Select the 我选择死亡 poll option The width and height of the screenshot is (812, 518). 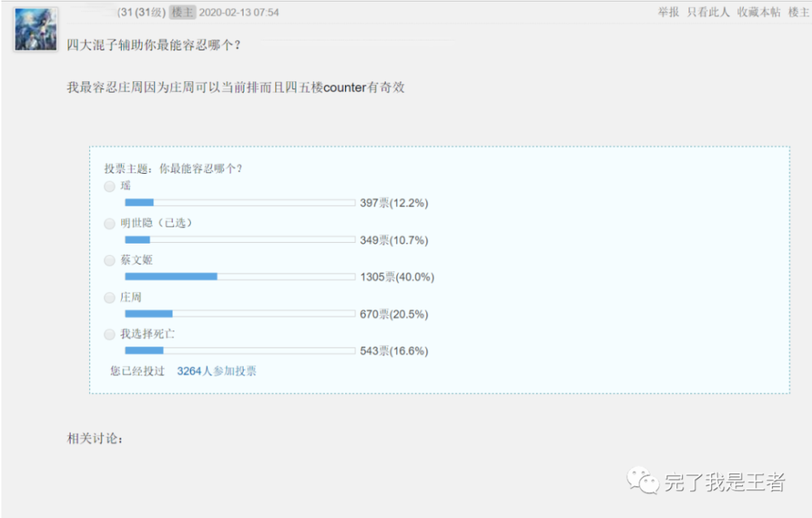pyautogui.click(x=110, y=335)
